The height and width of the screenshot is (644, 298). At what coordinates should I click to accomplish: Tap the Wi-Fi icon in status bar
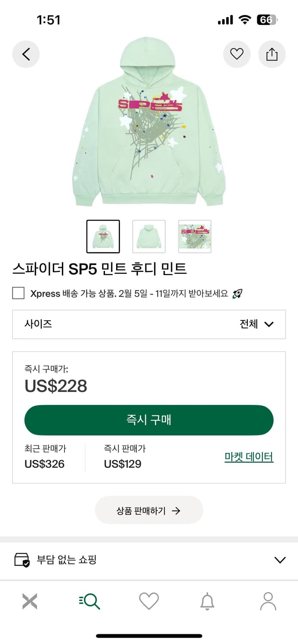coord(245,19)
